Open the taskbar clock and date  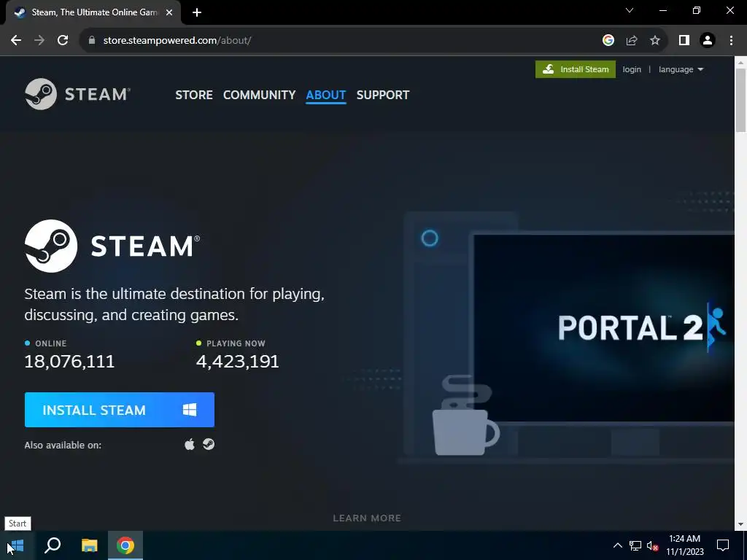(684, 545)
